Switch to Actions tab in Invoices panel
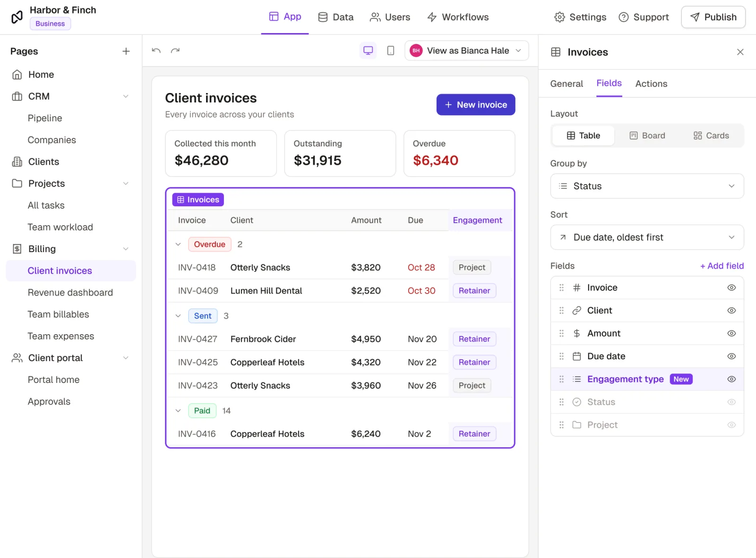756x558 pixels. 651,84
